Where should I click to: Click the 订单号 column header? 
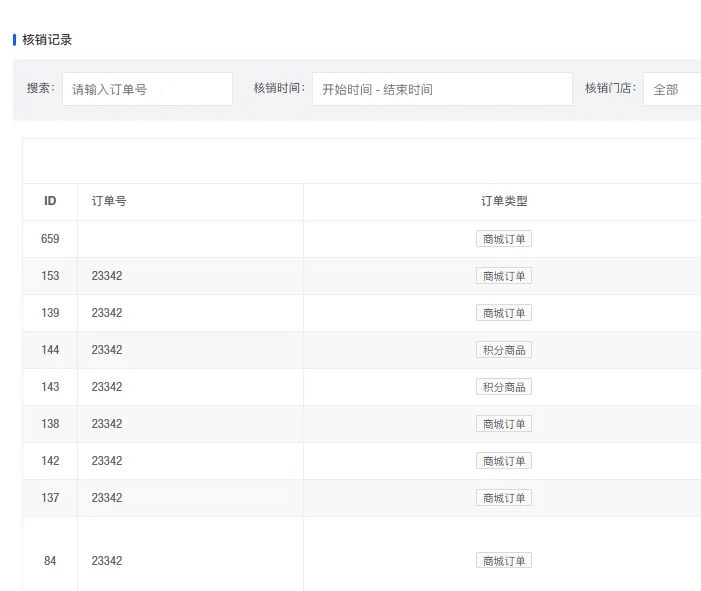click(x=109, y=201)
